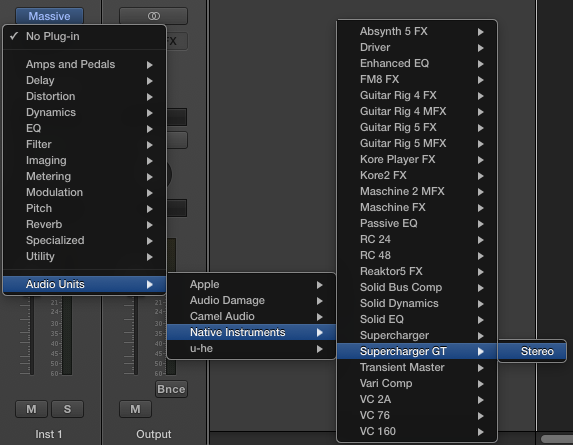Expand Camel Audio manufacturer submenu
573x445 pixels.
point(251,316)
